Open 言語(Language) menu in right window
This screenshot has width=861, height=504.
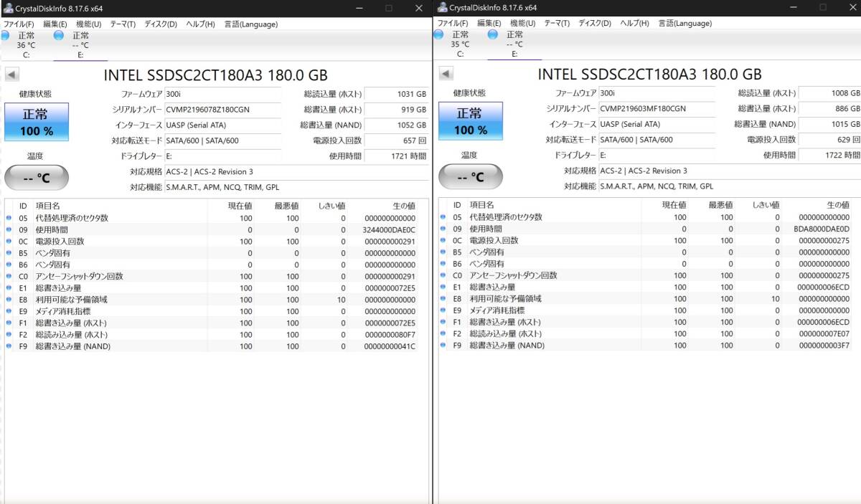point(684,23)
